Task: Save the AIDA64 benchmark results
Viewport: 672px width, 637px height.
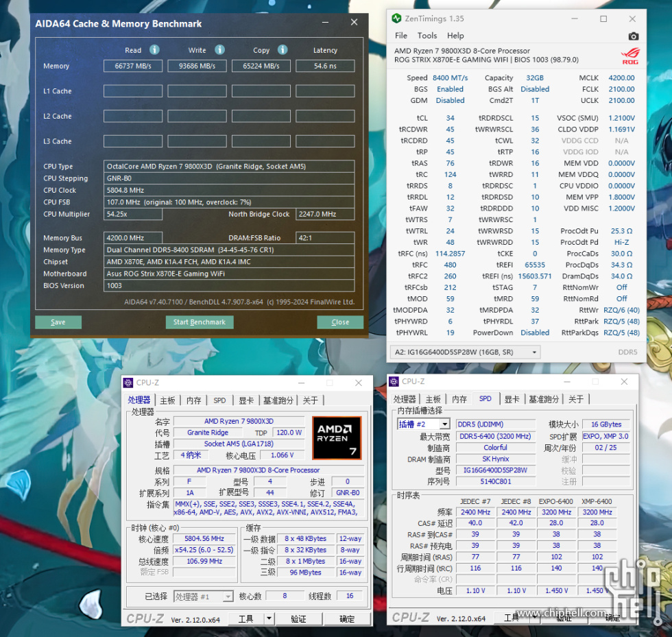Action: (58, 322)
